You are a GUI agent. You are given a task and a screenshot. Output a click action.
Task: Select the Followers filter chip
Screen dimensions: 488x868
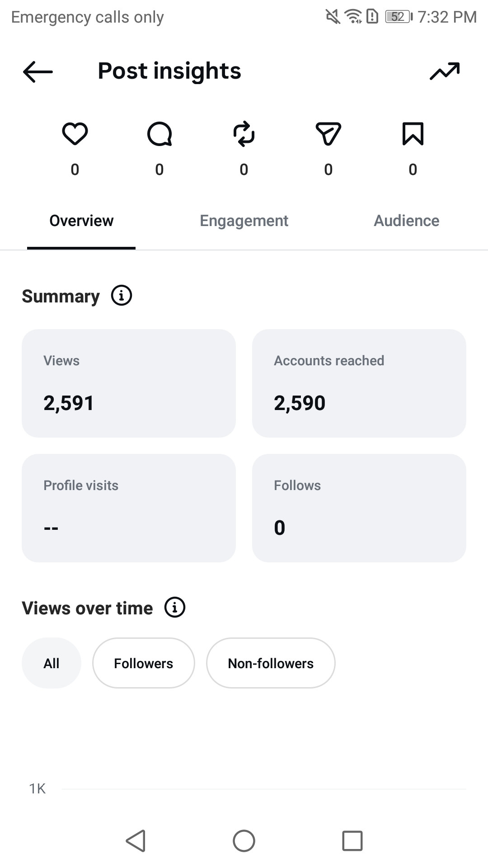[x=144, y=663]
